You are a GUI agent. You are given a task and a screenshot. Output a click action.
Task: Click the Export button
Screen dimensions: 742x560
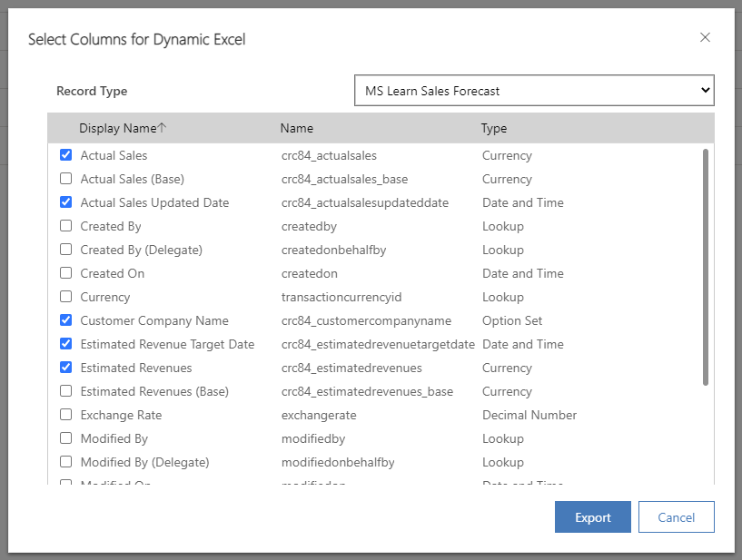click(x=592, y=516)
